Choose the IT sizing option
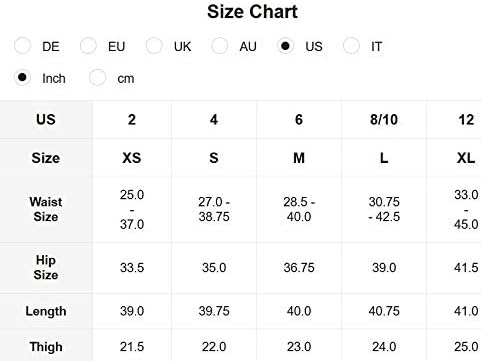Viewport: 482px width, 361px height. [x=351, y=46]
